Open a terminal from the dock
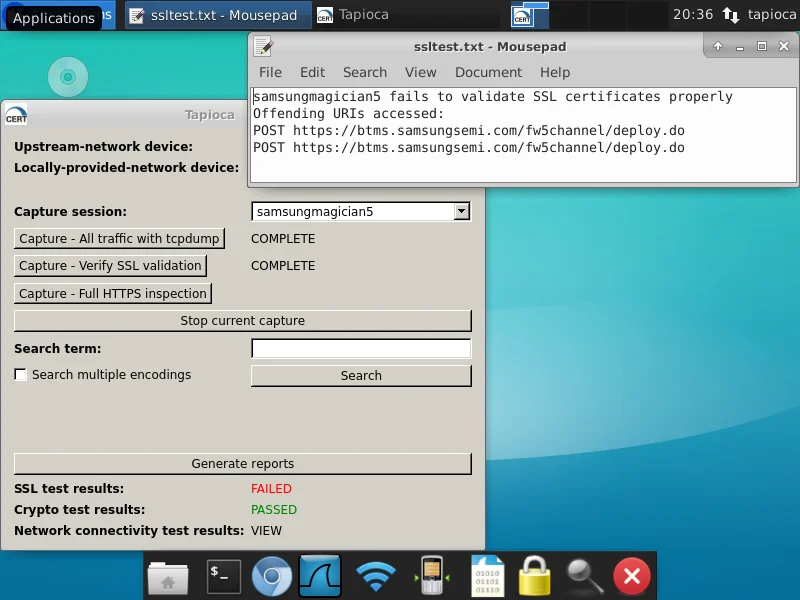Viewport: 800px width, 600px height. [222, 575]
